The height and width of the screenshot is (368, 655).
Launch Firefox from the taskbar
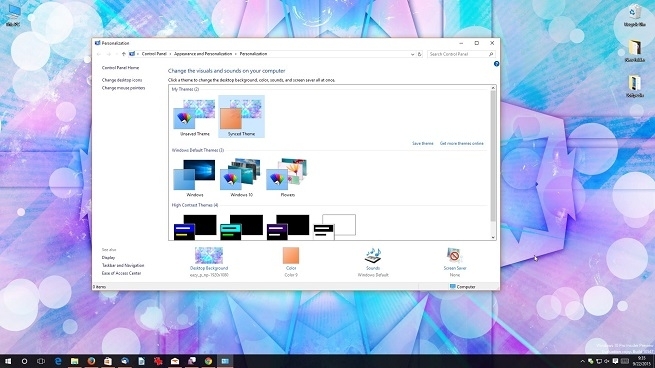coord(91,361)
